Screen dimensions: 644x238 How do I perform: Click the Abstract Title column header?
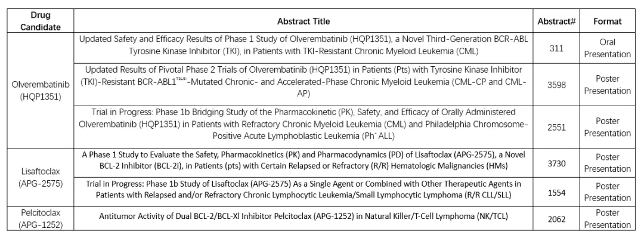[x=304, y=21]
